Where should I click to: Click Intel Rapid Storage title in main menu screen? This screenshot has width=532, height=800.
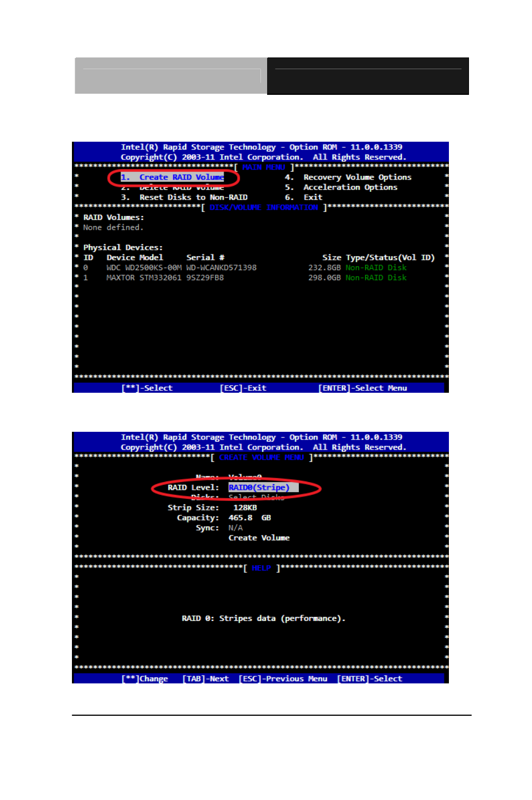(262, 147)
